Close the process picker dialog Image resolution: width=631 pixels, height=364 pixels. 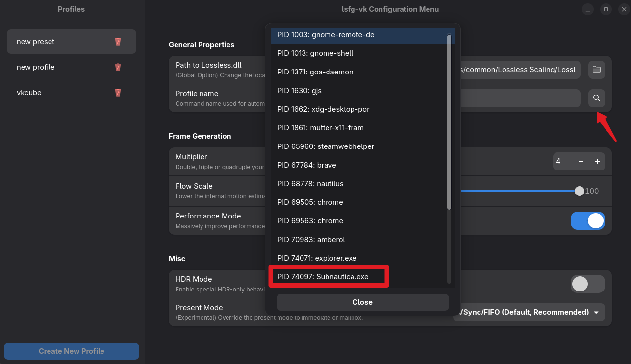pyautogui.click(x=363, y=302)
